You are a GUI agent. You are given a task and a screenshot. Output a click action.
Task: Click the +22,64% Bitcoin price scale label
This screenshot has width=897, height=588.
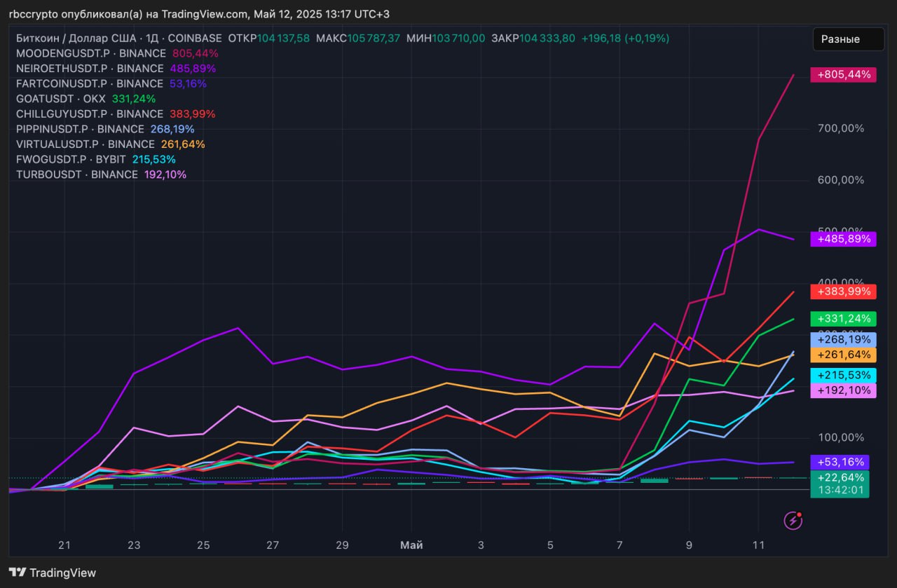coord(840,477)
